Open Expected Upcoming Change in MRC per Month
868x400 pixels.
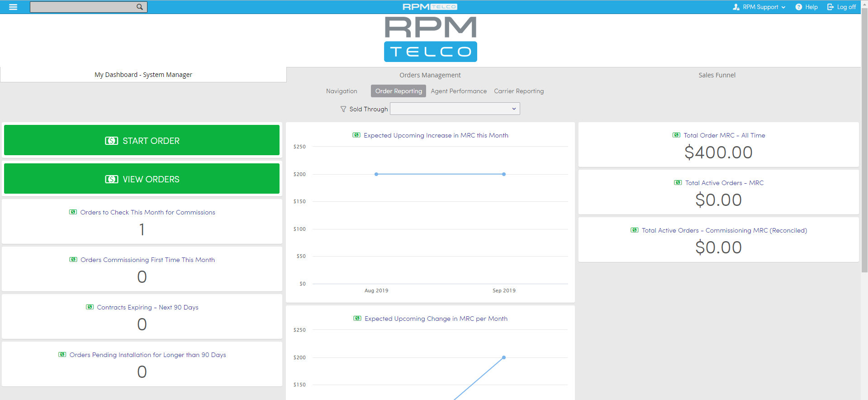click(436, 319)
